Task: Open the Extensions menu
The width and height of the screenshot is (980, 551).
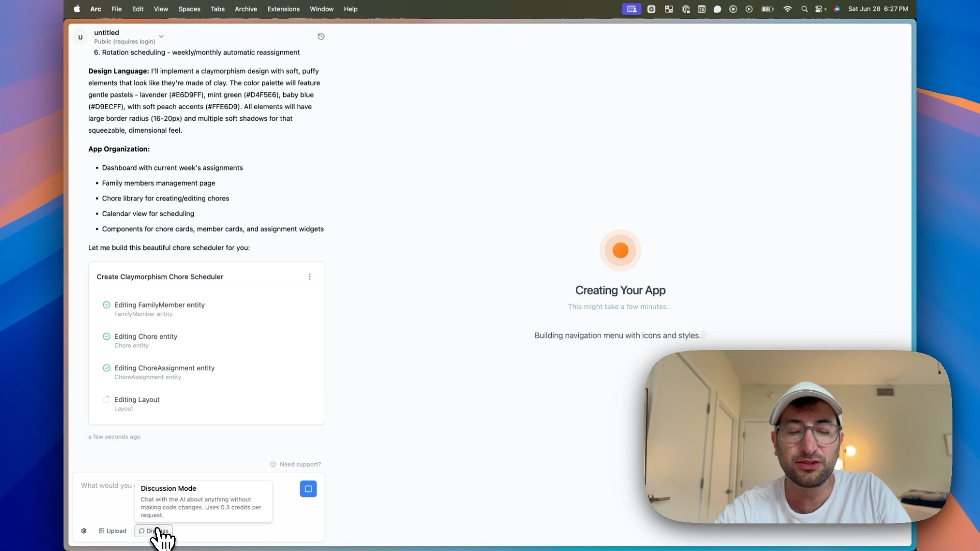Action: [283, 9]
